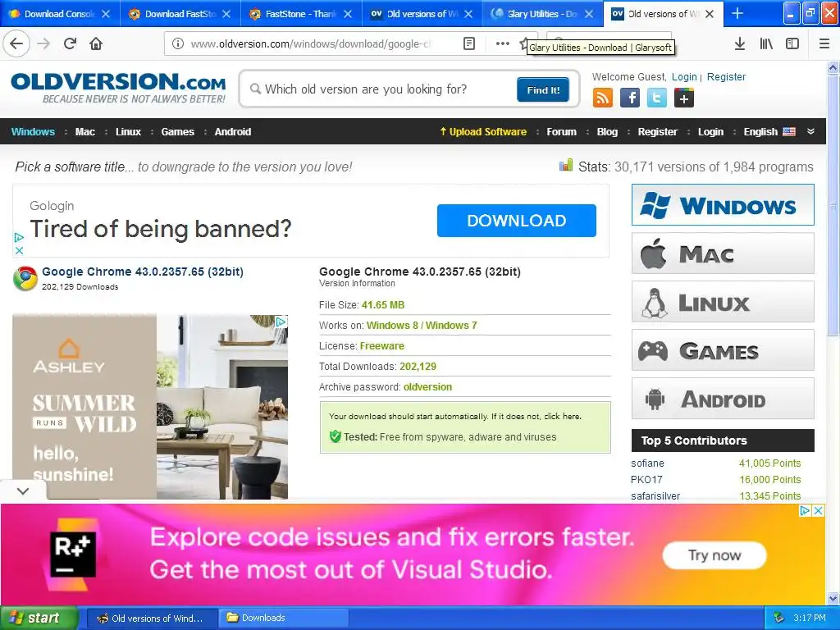
Task: Click the browser URL address field
Action: click(x=311, y=43)
